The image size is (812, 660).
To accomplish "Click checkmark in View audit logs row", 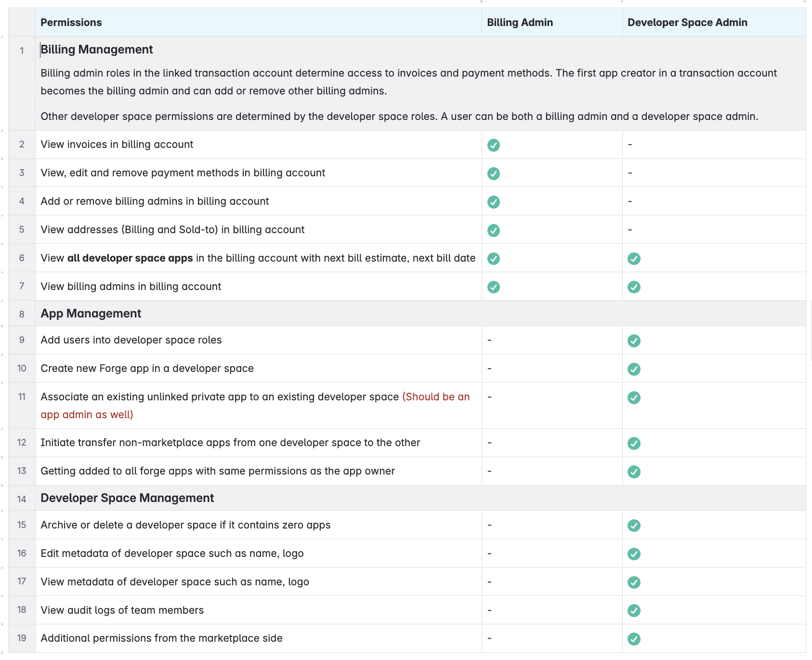I will point(634,610).
